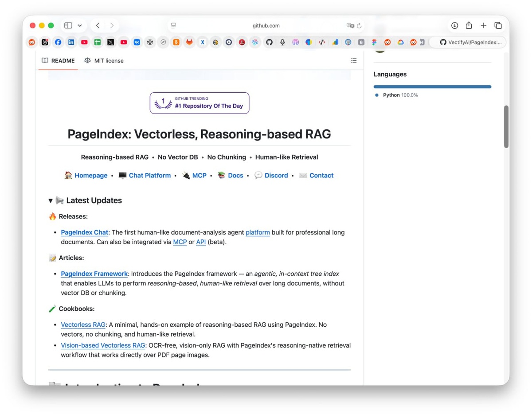Click the 'Languages' sidebar heading
Image resolution: width=532 pixels, height=415 pixels.
[390, 74]
